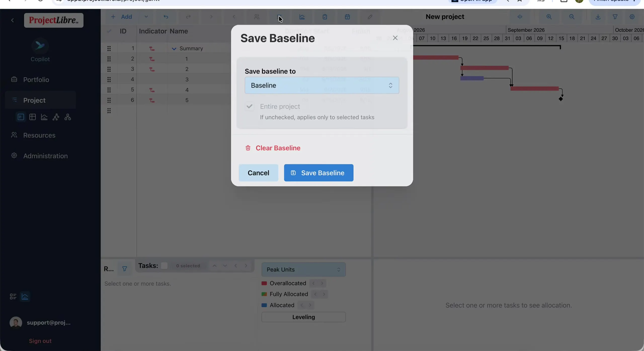Zoom in on the Gantt chart
This screenshot has width=644, height=351.
click(549, 17)
